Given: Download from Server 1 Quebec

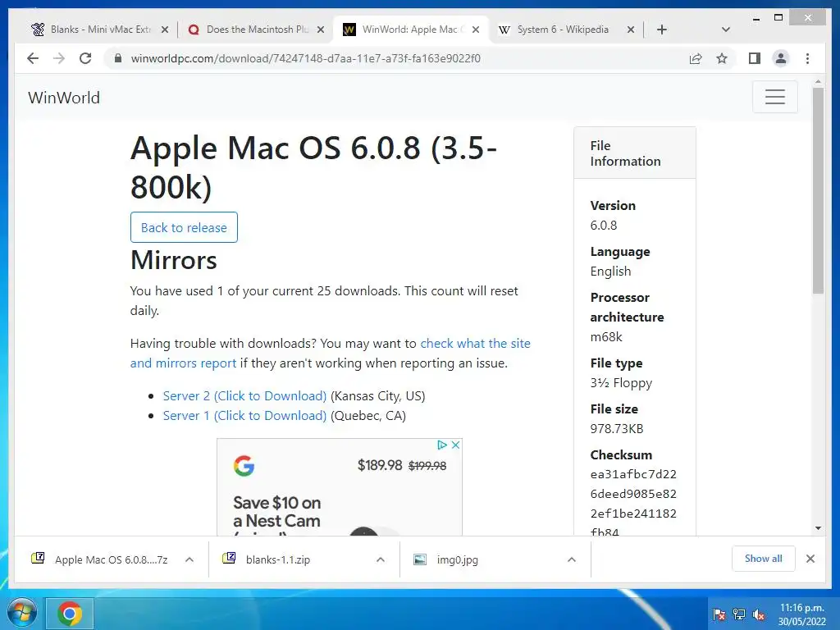Looking at the screenshot, I should (x=244, y=416).
